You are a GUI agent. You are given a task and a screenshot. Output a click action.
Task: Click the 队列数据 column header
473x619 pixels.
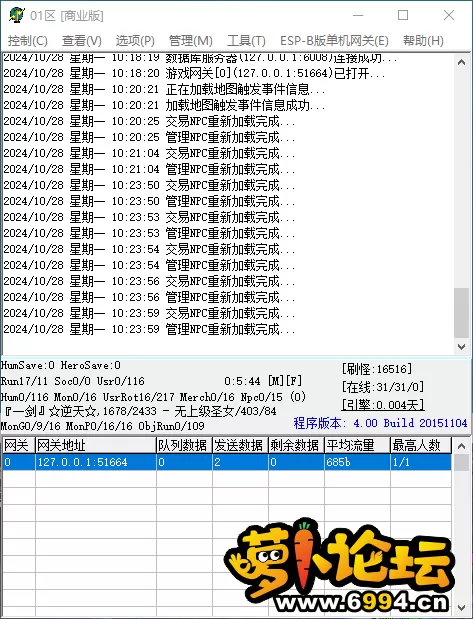pyautogui.click(x=184, y=445)
